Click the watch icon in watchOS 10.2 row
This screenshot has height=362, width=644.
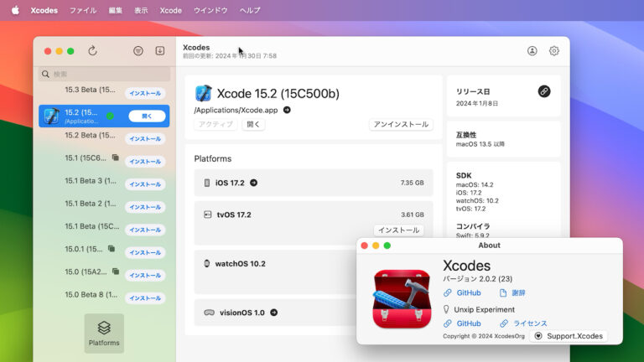tap(206, 263)
